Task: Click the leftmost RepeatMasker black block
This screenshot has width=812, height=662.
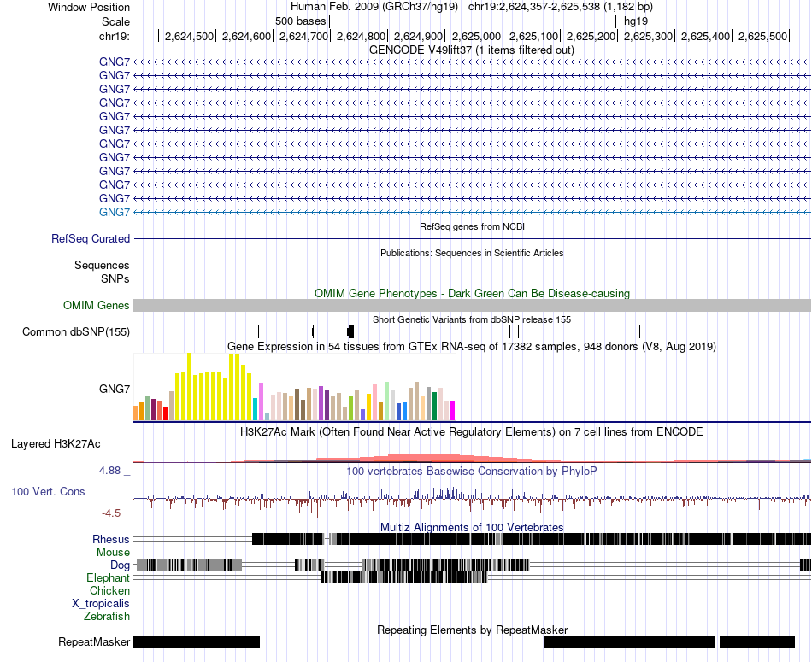Action: point(197,641)
